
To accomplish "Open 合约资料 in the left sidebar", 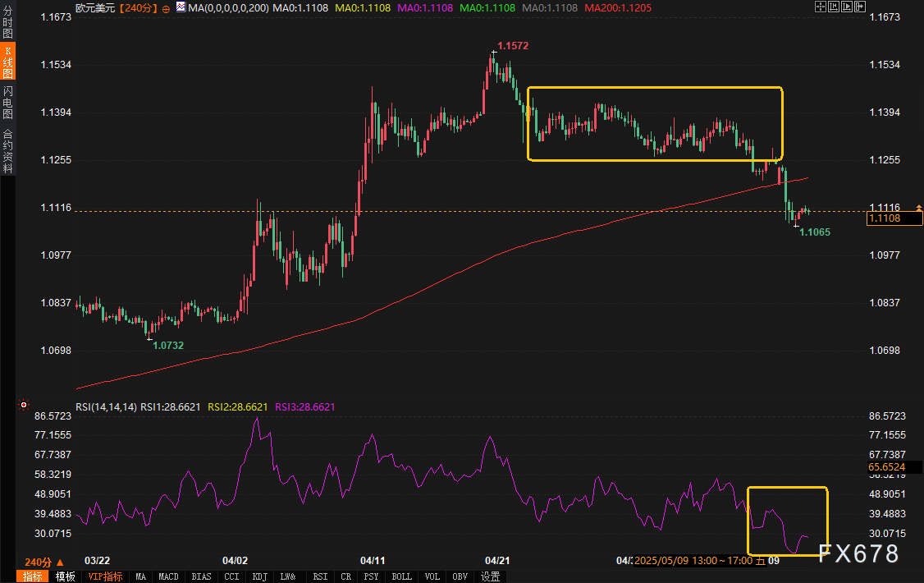I will pyautogui.click(x=7, y=150).
